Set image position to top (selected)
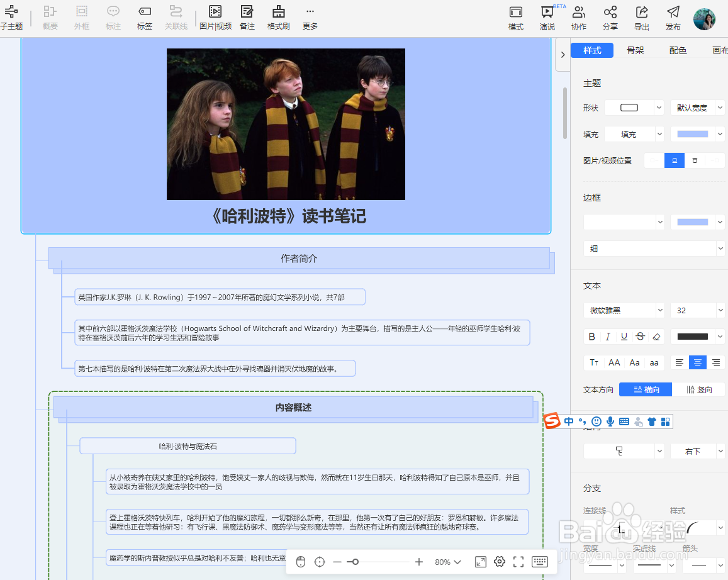Screen dimensions: 728x580 click(675, 160)
